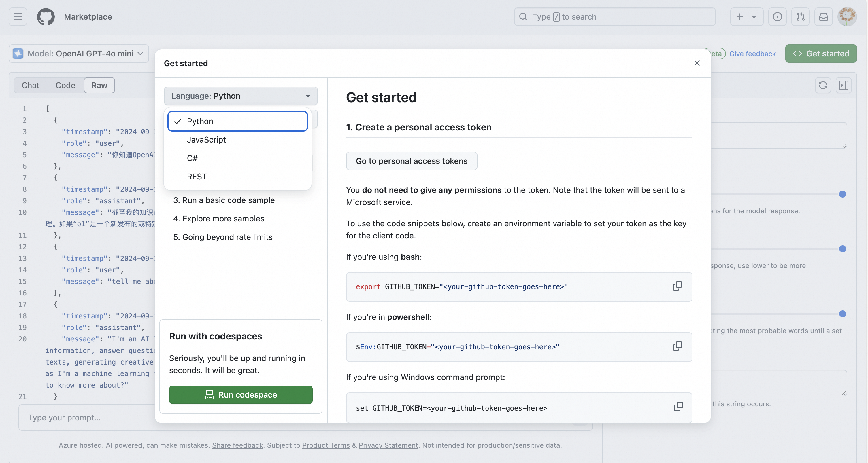Jump to step Explore more samples

(223, 219)
